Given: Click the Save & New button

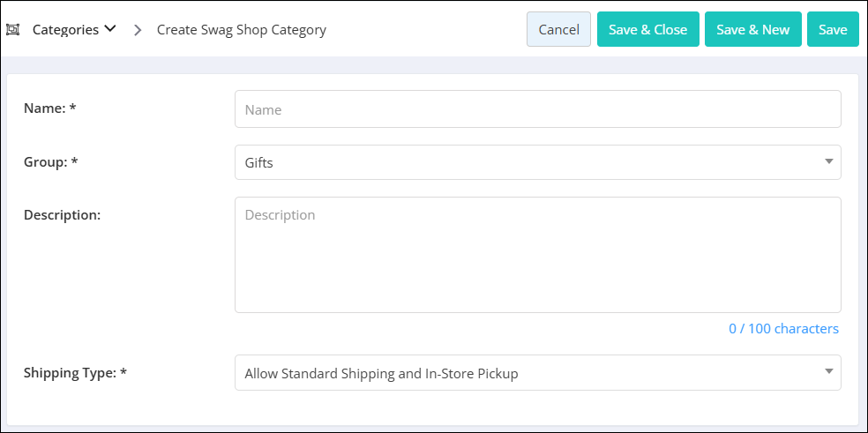Looking at the screenshot, I should click(752, 29).
